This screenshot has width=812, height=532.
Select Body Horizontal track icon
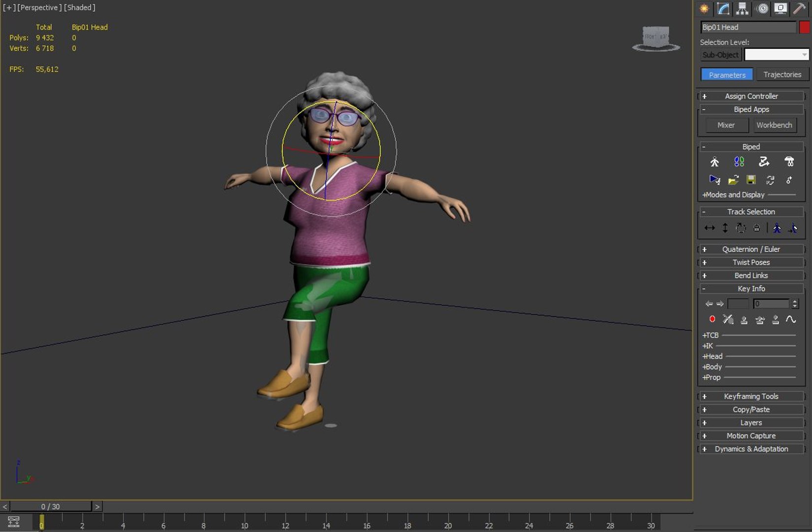click(x=710, y=228)
